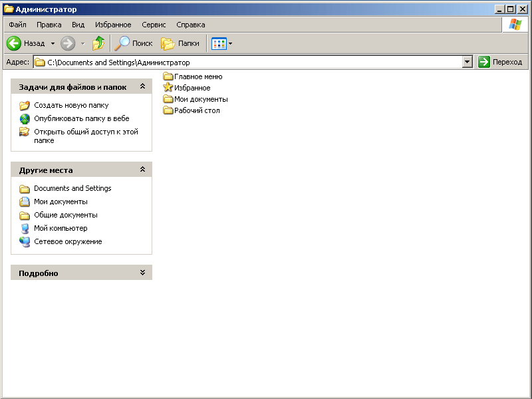Collapse the Другие места panel
Screen dimensions: 532x399
pyautogui.click(x=142, y=170)
